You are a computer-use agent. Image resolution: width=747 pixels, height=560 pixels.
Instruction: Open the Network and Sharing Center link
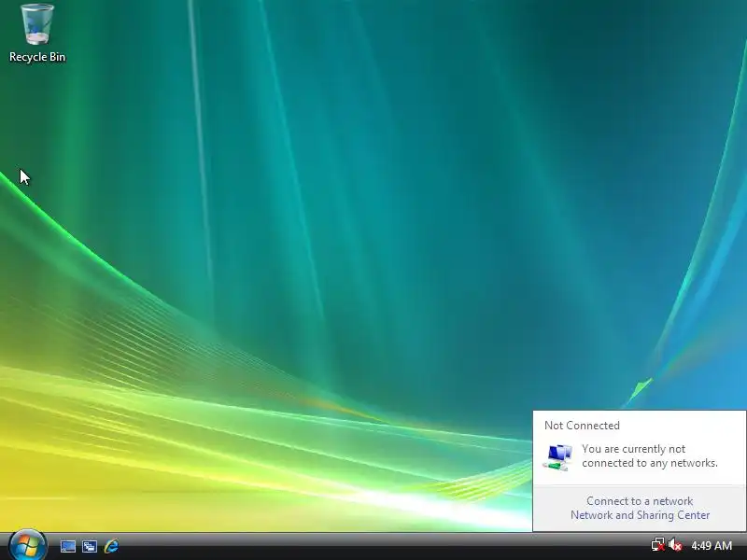click(640, 515)
